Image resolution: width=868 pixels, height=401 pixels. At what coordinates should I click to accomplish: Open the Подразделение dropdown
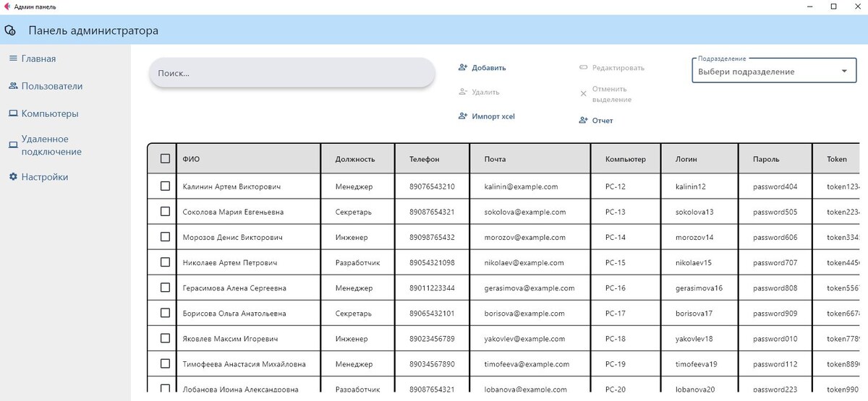(774, 71)
